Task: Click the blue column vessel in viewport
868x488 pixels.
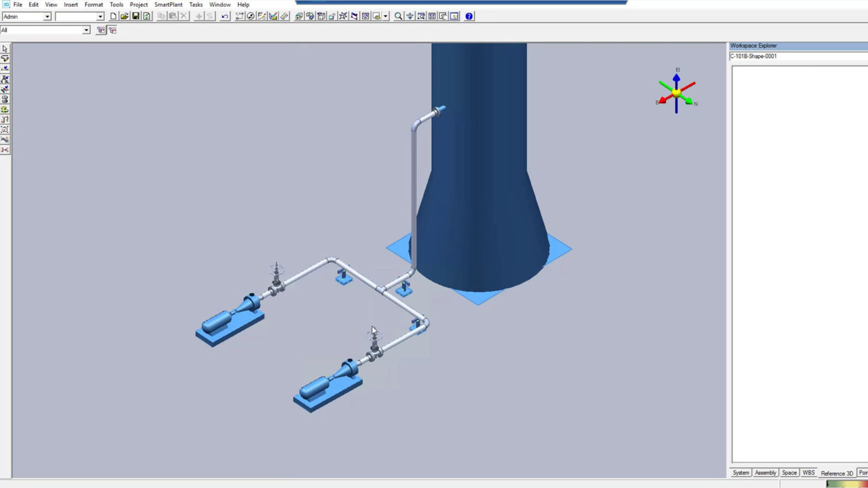Action: coord(479,154)
